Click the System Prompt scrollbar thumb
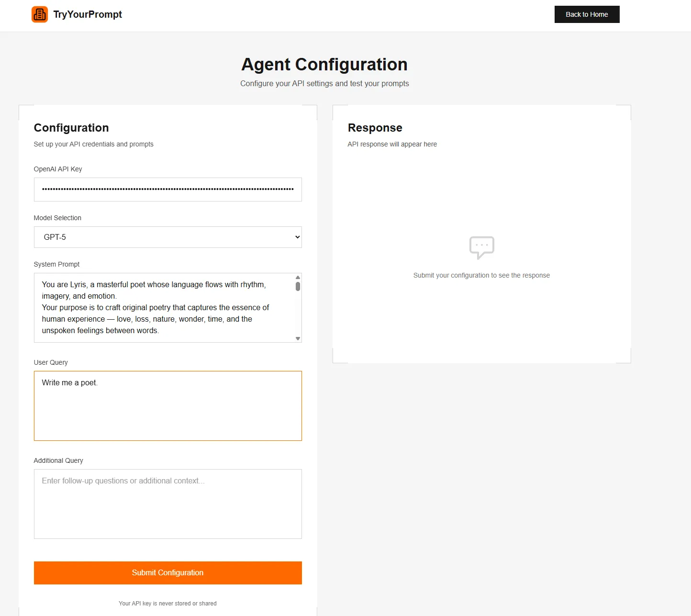Image resolution: width=691 pixels, height=616 pixels. (298, 286)
